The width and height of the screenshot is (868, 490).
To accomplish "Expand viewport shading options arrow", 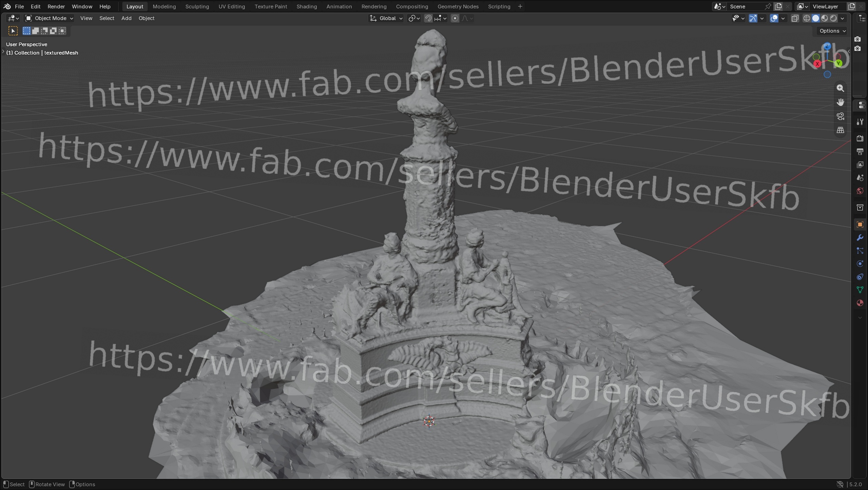I will click(843, 18).
